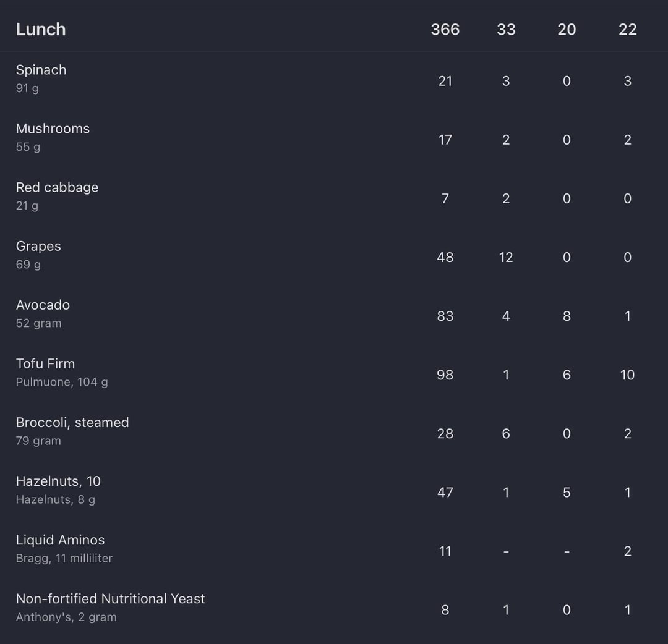Tap the Lunch meal header title
Image resolution: width=668 pixels, height=644 pixels.
[x=41, y=29]
